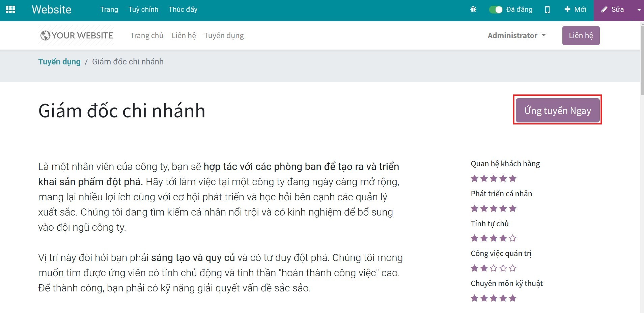The image size is (644, 313).
Task: Go back via the Tuyển dụng breadcrumb link
Action: (59, 61)
